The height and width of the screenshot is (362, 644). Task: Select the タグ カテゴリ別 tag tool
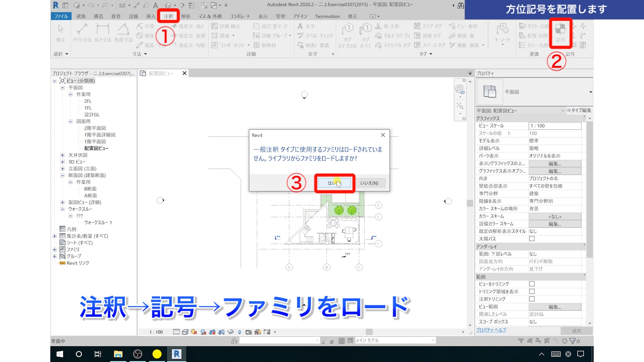point(347,36)
